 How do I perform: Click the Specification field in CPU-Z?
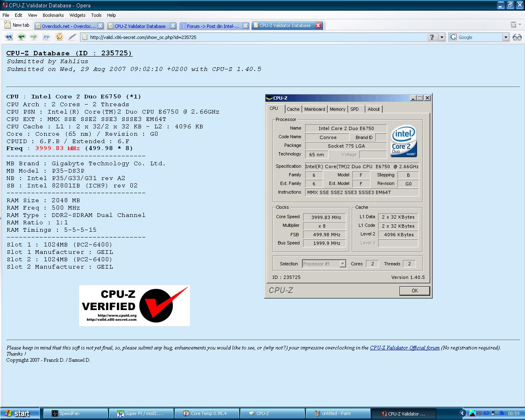point(362,167)
